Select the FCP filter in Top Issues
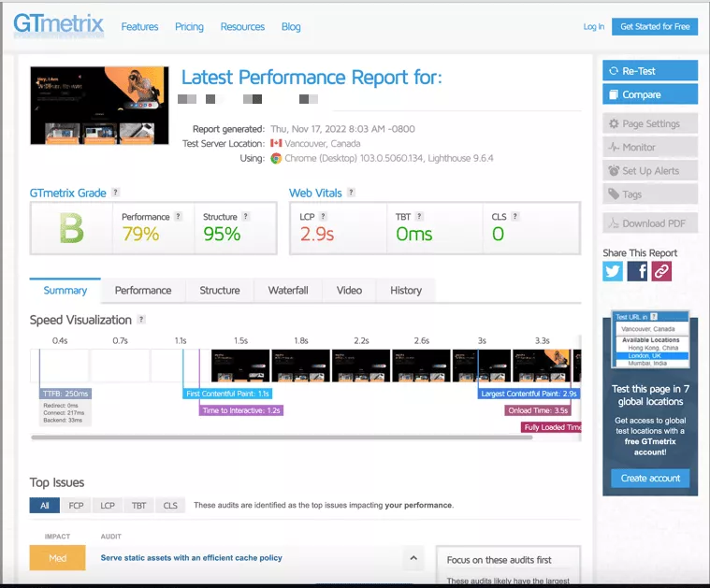 76,505
